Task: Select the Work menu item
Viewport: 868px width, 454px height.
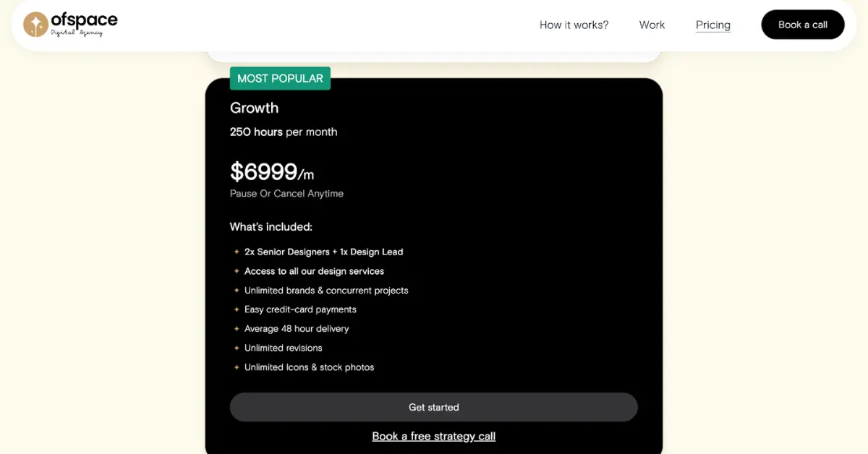Action: [x=651, y=25]
